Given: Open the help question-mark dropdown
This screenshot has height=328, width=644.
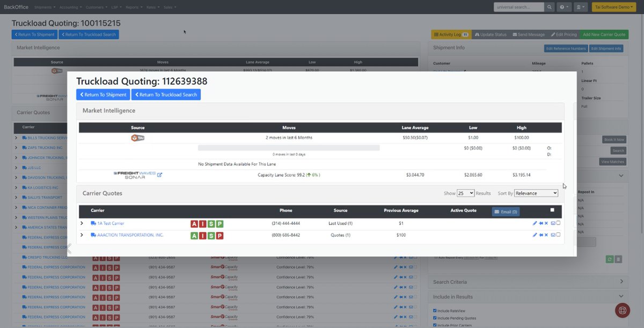Looking at the screenshot, I should [x=563, y=7].
